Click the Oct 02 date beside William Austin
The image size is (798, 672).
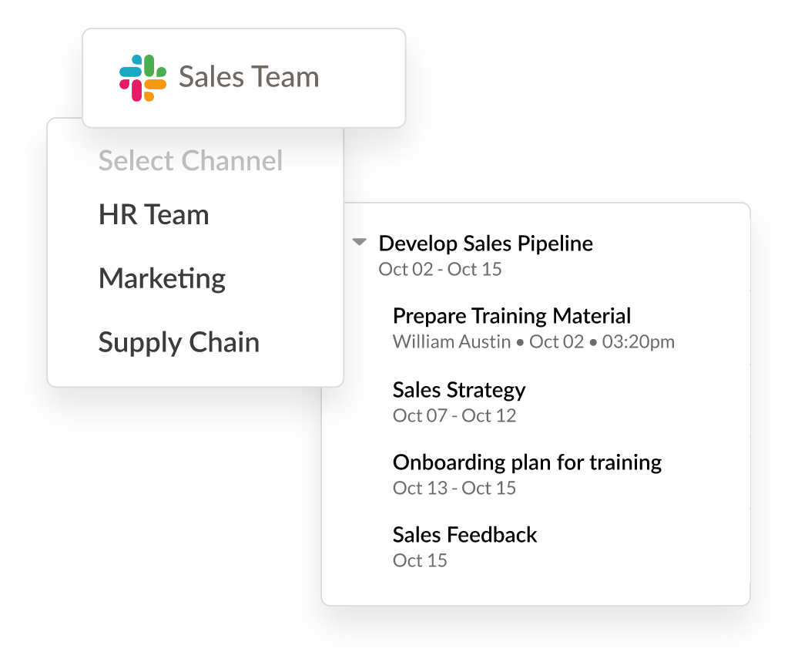click(556, 341)
